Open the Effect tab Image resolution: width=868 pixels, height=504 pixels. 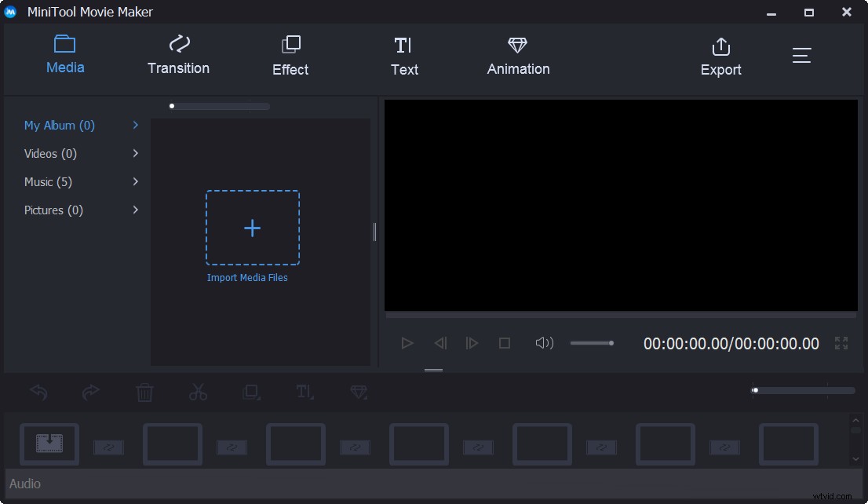290,55
